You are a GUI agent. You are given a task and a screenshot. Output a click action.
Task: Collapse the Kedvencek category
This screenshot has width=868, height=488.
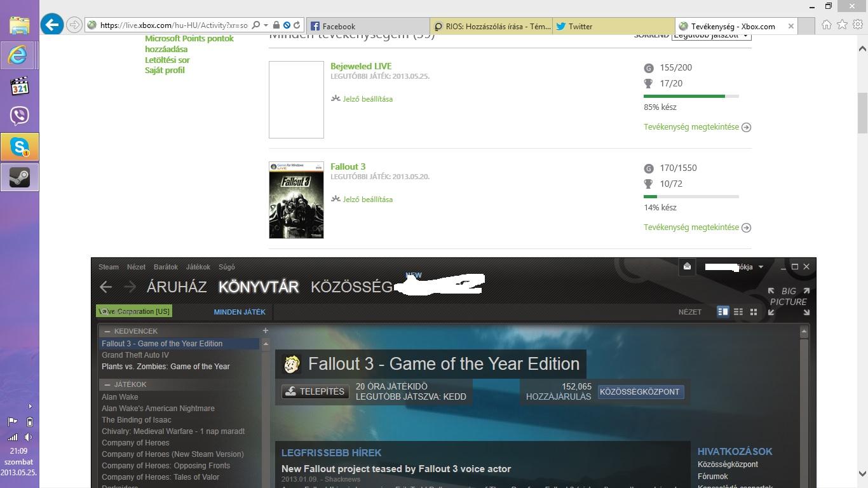[108, 331]
